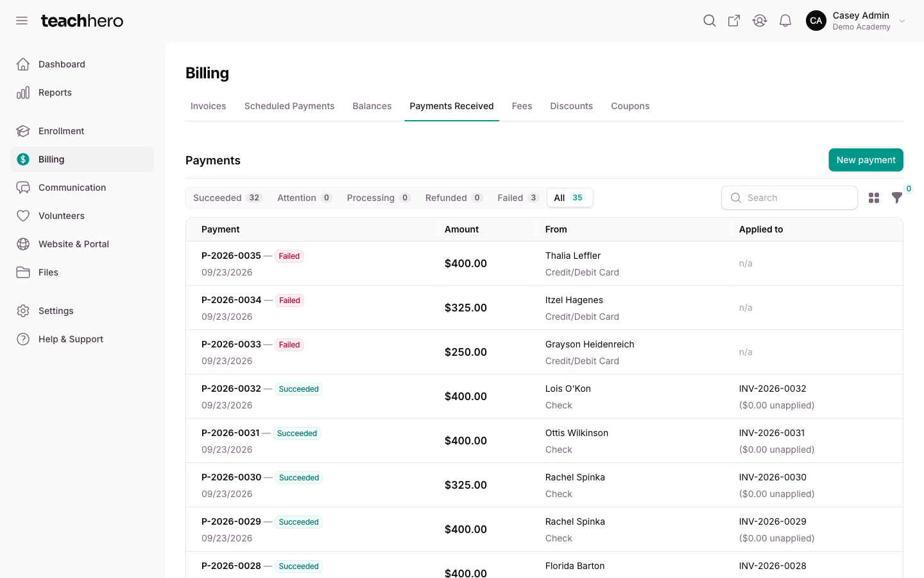Click the CA user avatar
The image size is (924, 578).
[816, 21]
